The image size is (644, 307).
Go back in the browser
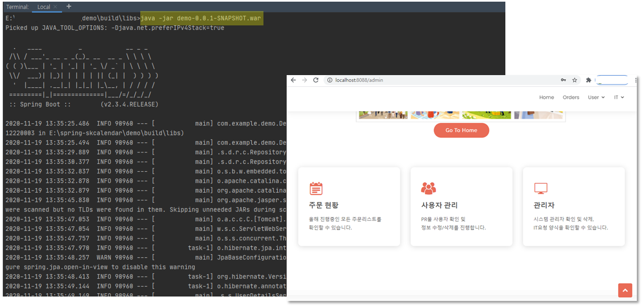[x=293, y=80]
